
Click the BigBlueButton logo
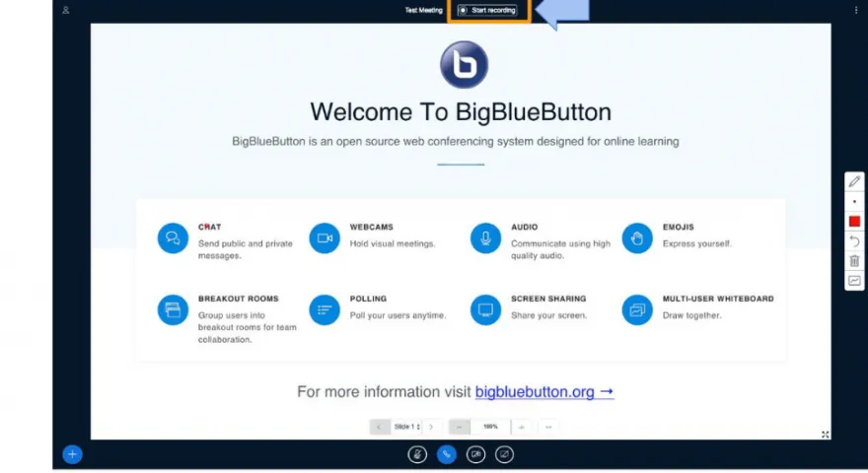(x=464, y=65)
